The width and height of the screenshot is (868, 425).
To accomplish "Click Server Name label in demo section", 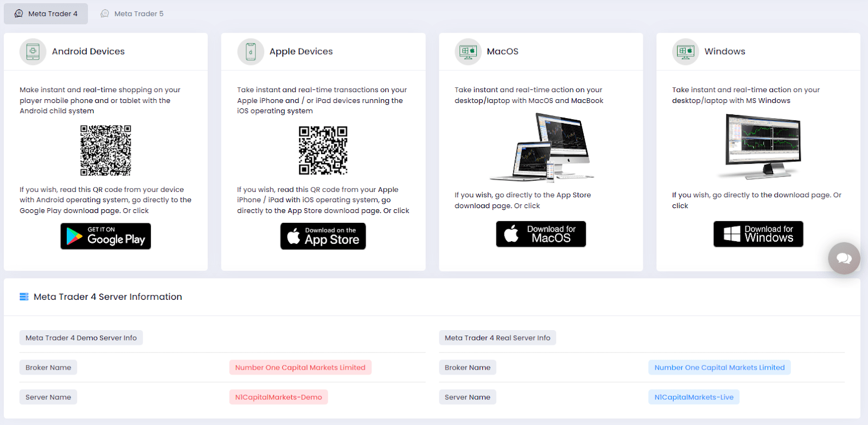I will click(x=48, y=397).
